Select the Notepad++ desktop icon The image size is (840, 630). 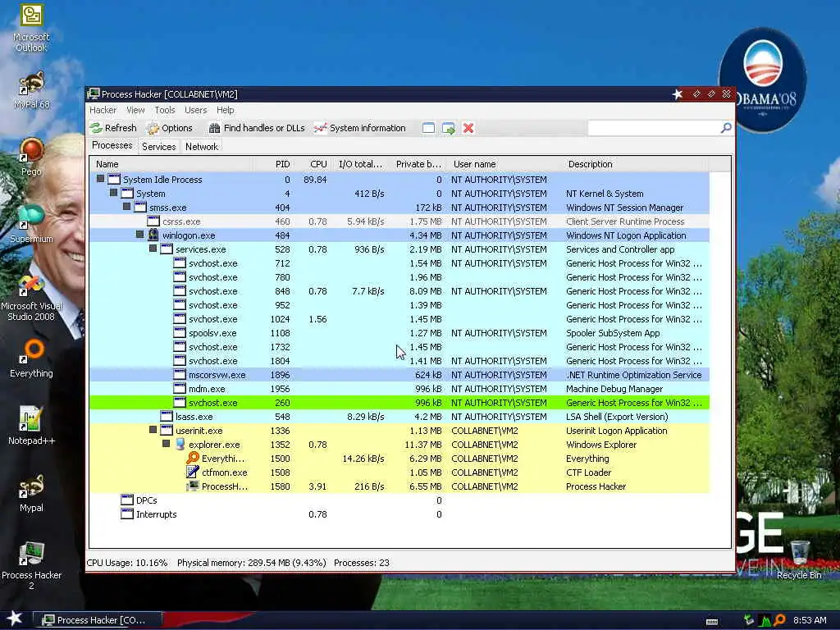31,426
